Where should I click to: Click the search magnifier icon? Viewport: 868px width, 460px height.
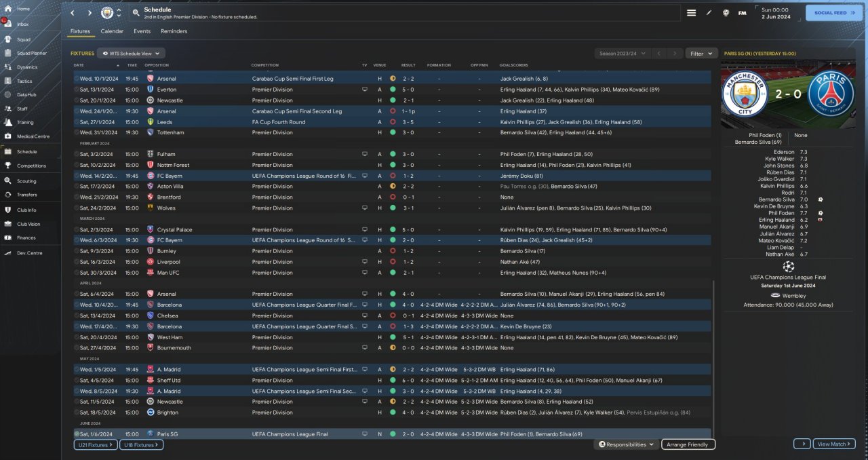136,13
